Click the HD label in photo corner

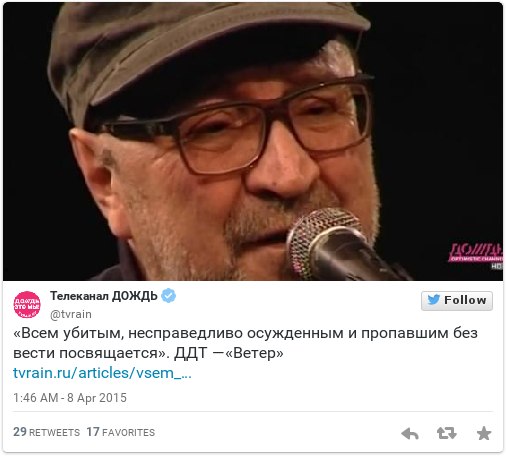coord(497,266)
